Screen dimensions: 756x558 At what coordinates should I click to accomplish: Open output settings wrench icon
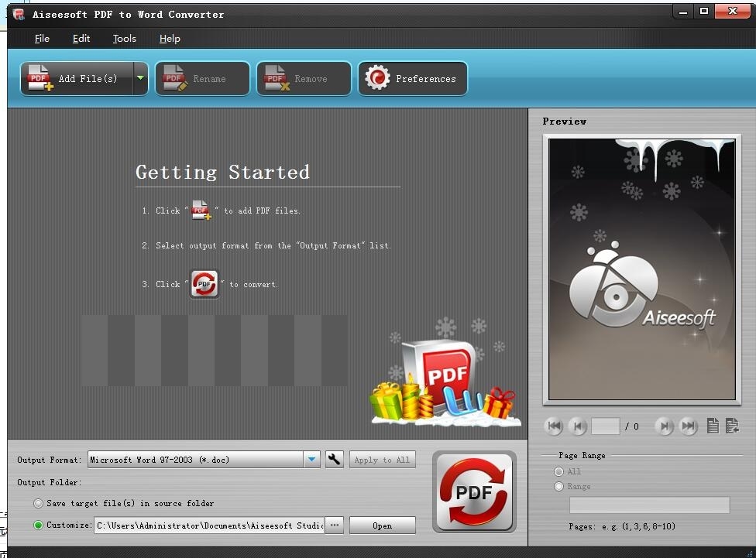tap(334, 460)
